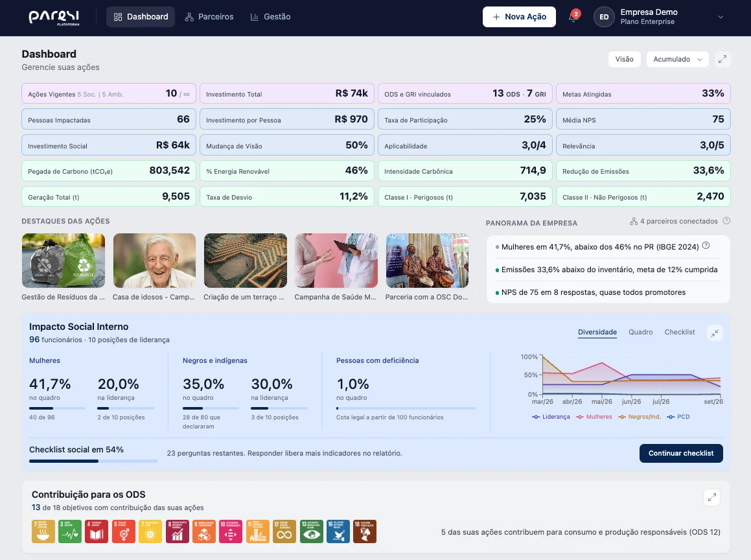The width and height of the screenshot is (751, 560).
Task: Expand dashboard to fullscreen via top arrows icon
Action: pyautogui.click(x=722, y=59)
